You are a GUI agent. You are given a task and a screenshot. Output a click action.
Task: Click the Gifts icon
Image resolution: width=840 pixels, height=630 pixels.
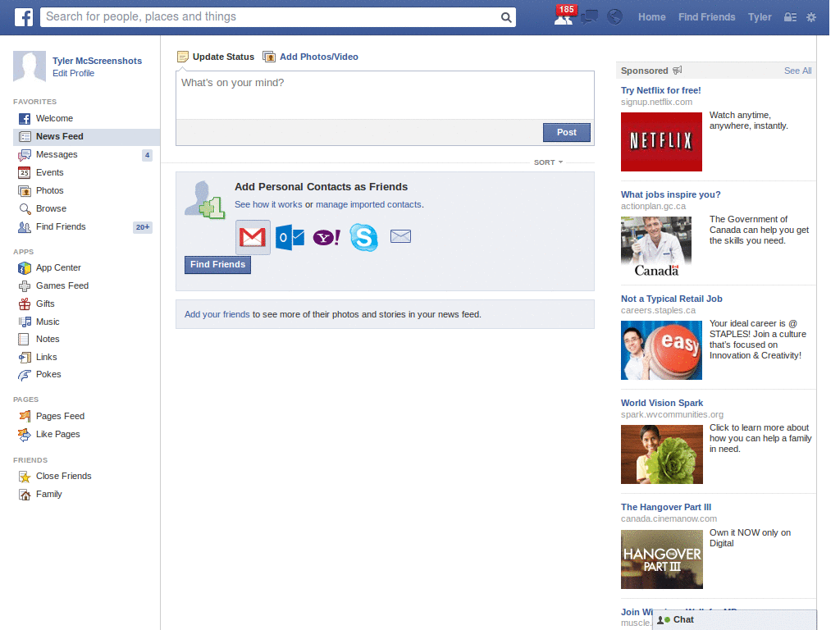[25, 304]
